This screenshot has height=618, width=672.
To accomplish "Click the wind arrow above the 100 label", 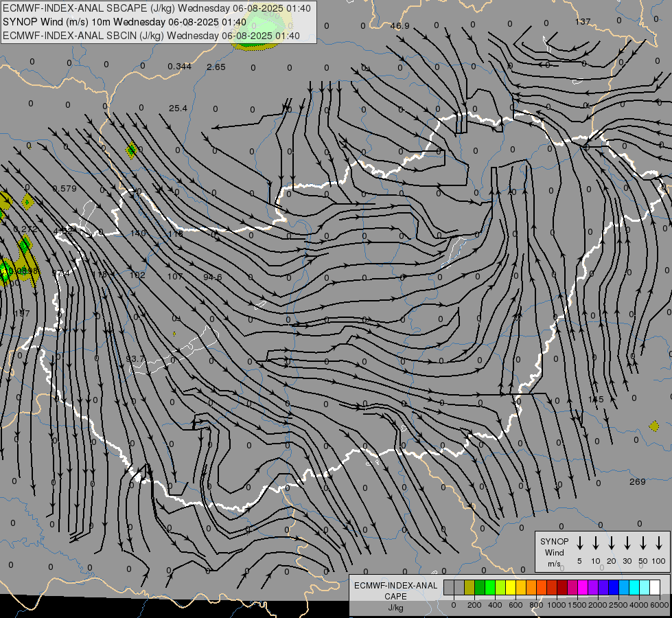I will pos(659,543).
